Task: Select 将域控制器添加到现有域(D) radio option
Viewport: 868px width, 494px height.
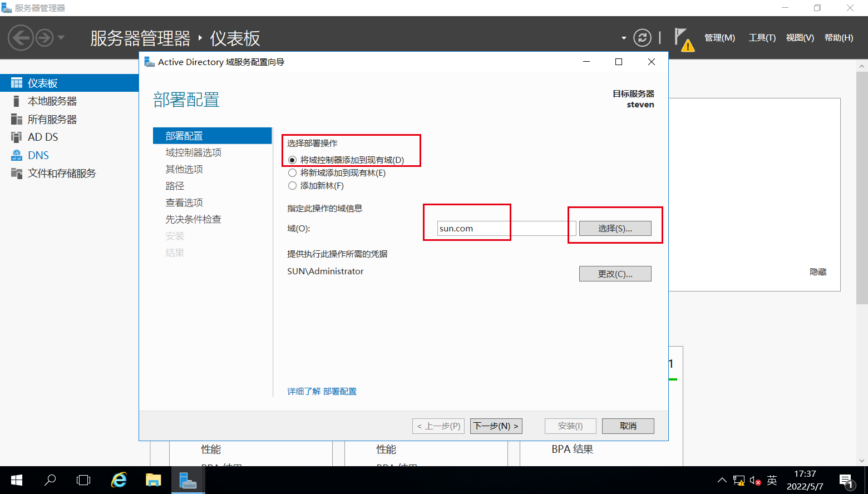Action: click(346, 160)
